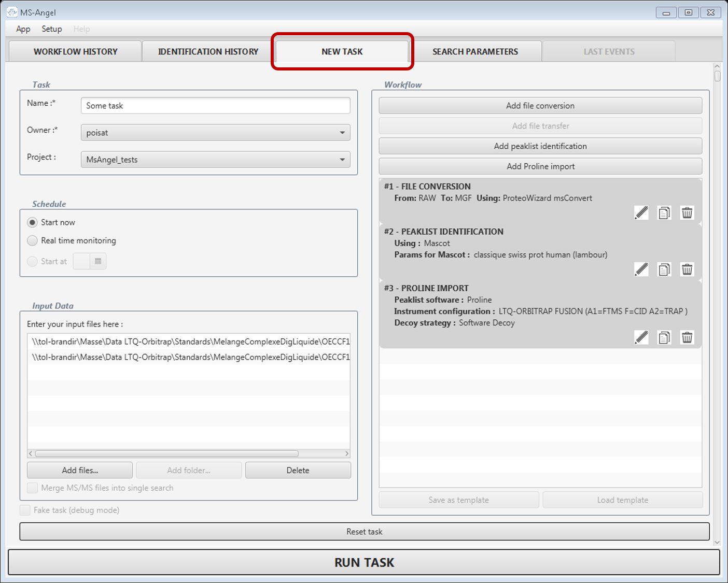Copy the Peaklist Identification step
Screen dimensions: 728x583
(x=664, y=269)
